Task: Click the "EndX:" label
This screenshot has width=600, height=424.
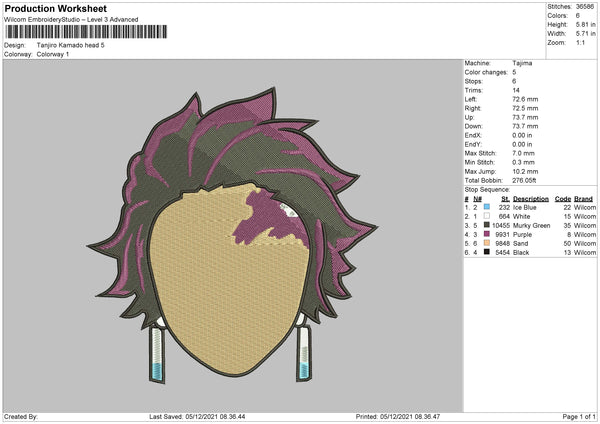Action: pos(473,135)
